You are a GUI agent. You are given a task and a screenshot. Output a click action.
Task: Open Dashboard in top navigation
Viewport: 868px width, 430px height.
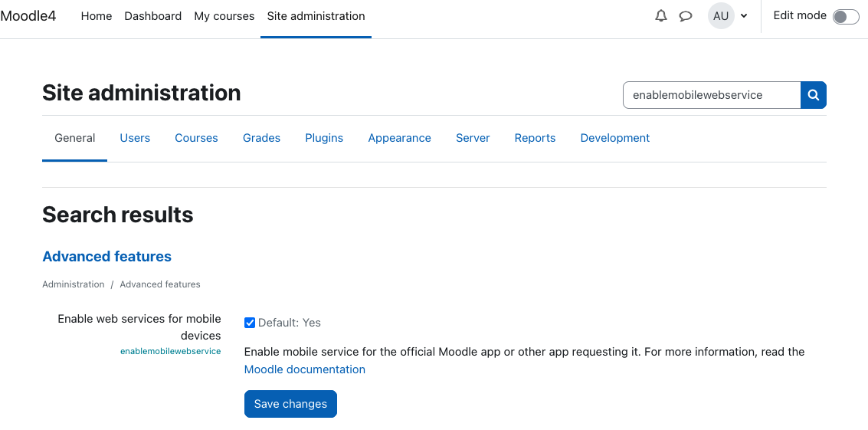[152, 16]
